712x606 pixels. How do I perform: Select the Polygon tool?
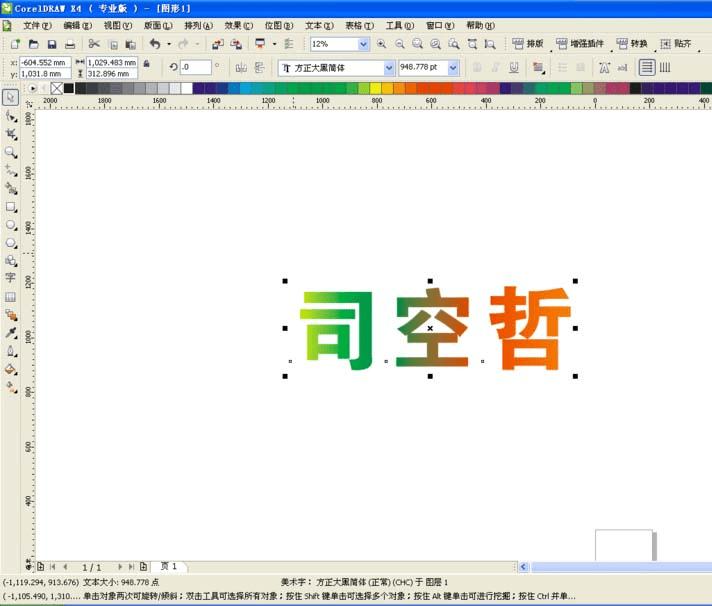(10, 243)
